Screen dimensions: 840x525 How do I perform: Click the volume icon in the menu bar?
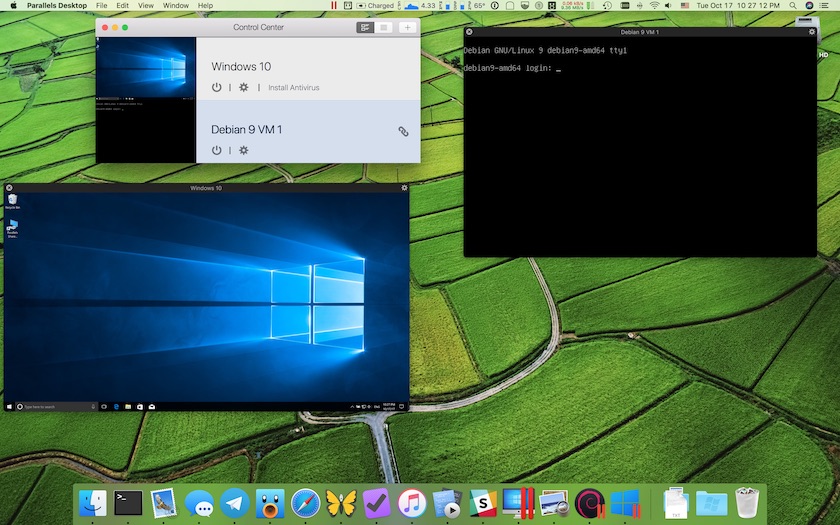coord(668,5)
